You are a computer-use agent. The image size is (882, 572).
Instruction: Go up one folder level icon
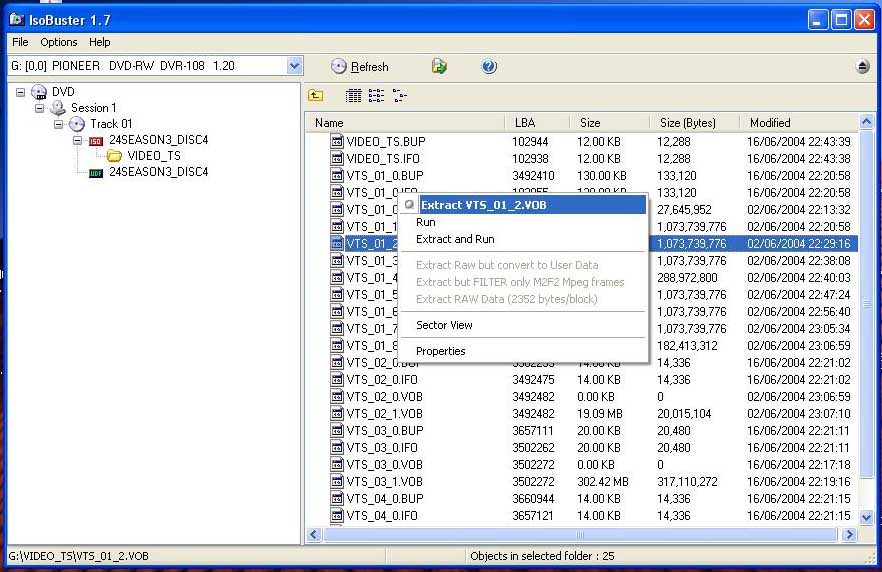pos(316,96)
